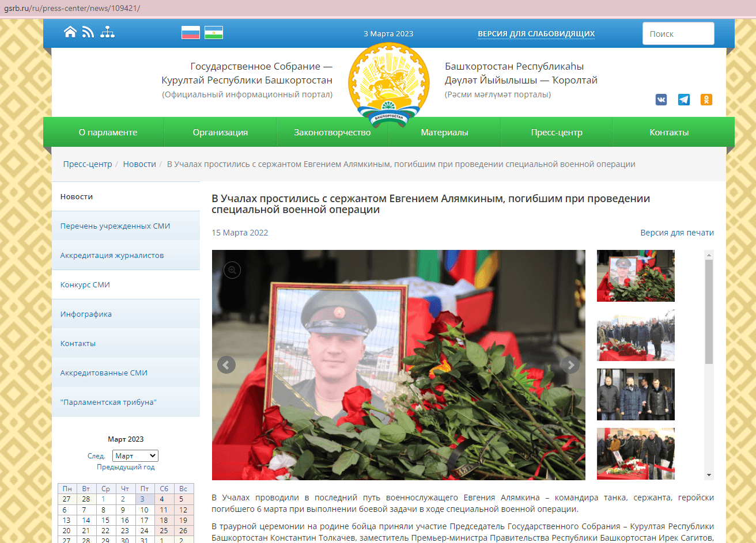756x543 pixels.
Task: Click thumbnail scrollbar down arrow
Action: 709,476
